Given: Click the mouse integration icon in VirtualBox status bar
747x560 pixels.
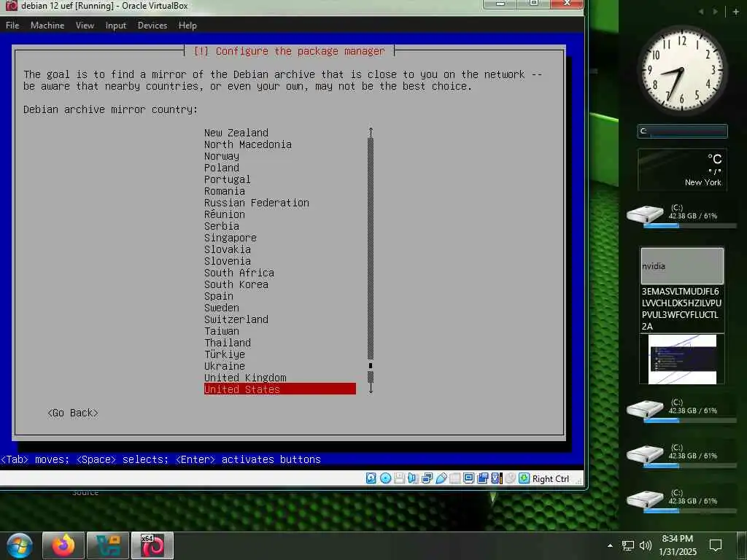Looking at the screenshot, I should pos(510,478).
